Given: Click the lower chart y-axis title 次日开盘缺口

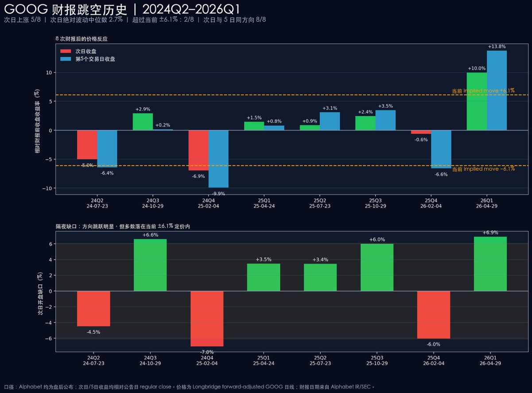Looking at the screenshot, I should coord(40,294).
